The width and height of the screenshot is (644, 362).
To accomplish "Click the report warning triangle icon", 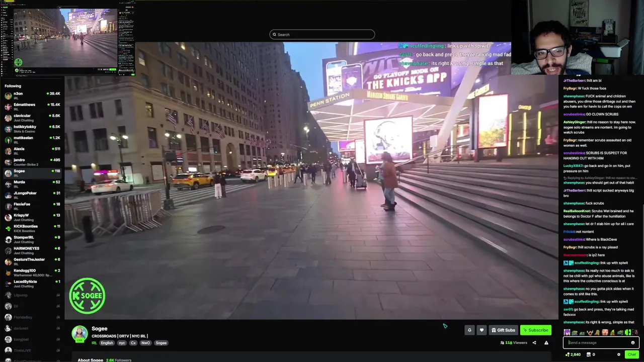I will pyautogui.click(x=546, y=343).
